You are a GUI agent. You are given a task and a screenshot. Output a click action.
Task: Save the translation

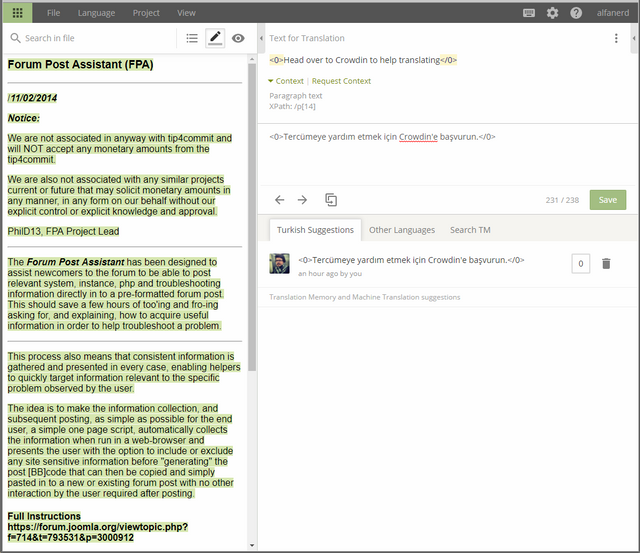coord(608,200)
